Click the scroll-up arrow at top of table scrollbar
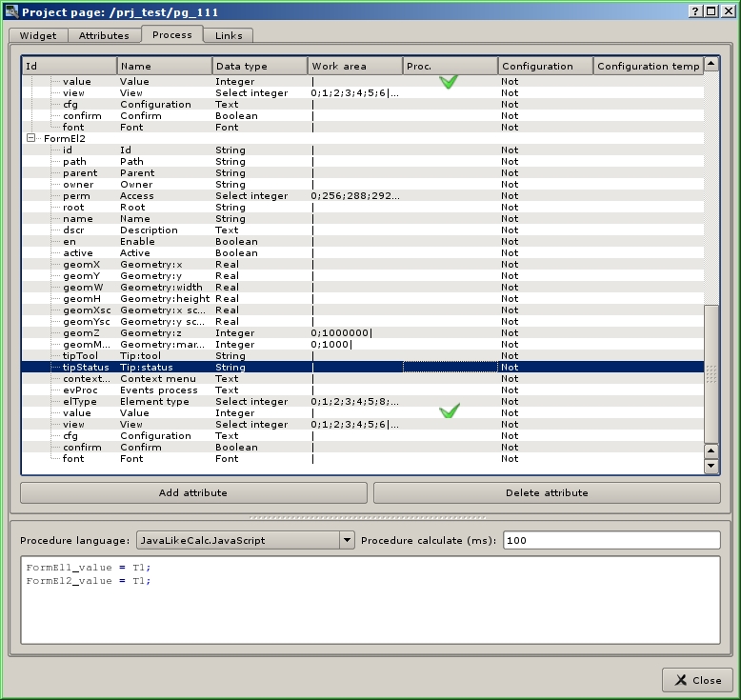 pos(711,66)
